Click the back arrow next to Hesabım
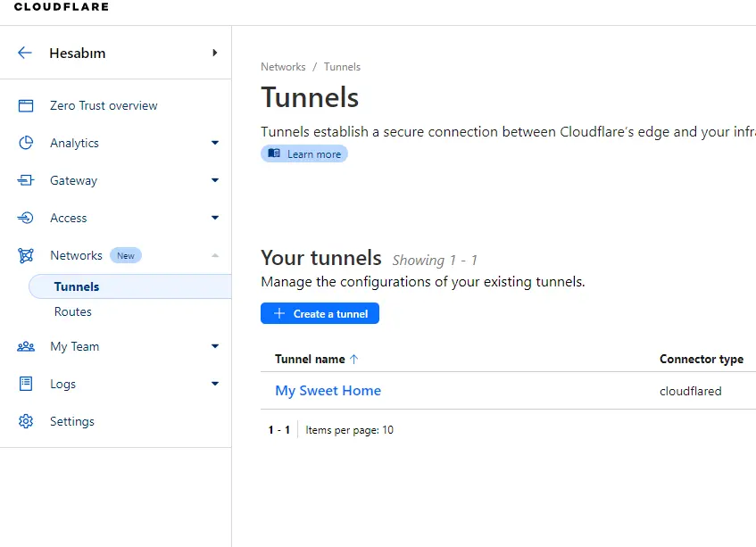The width and height of the screenshot is (756, 547). point(25,53)
